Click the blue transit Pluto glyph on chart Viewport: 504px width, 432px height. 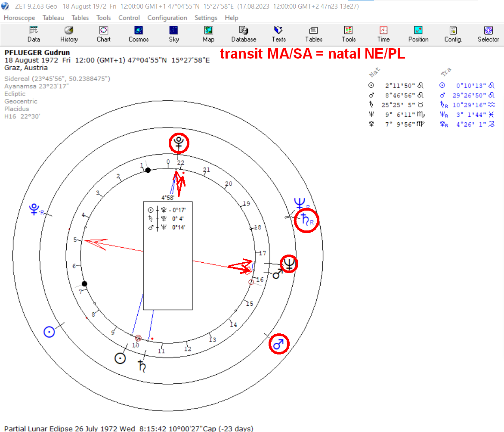click(x=34, y=209)
